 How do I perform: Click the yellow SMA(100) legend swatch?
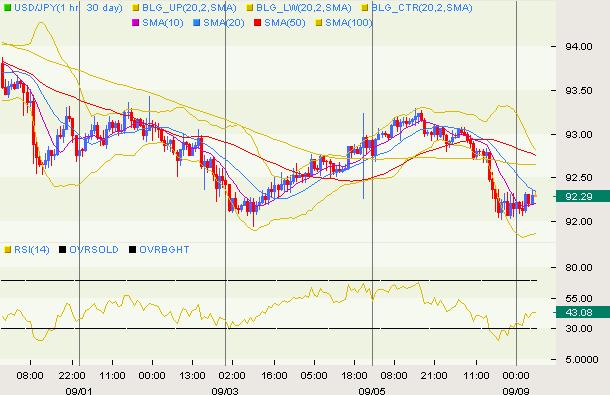319,23
